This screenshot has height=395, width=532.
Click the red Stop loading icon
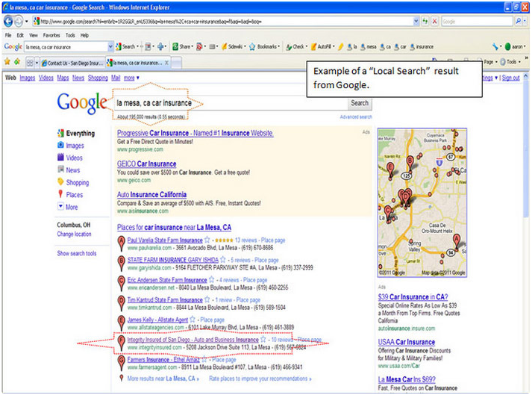(434, 22)
